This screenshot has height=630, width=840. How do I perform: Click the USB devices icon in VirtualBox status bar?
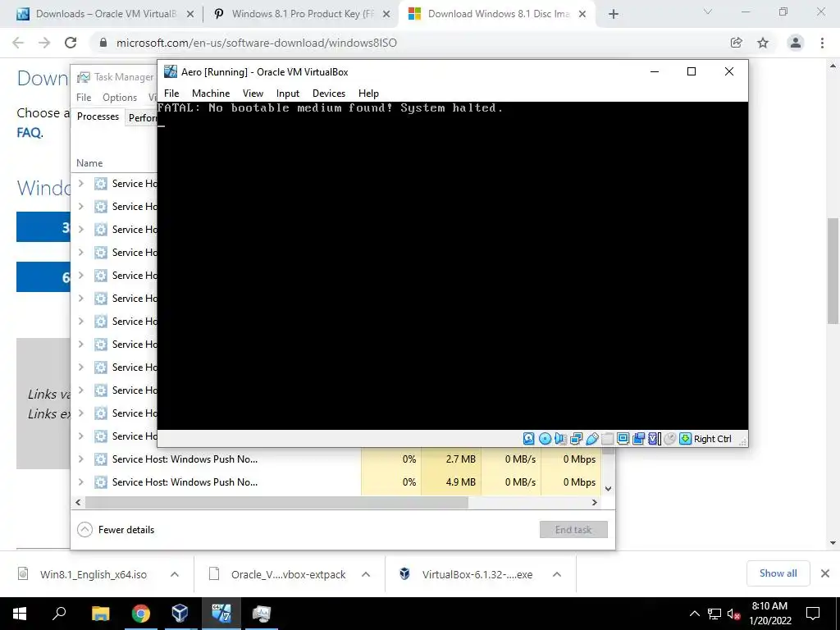pyautogui.click(x=591, y=439)
